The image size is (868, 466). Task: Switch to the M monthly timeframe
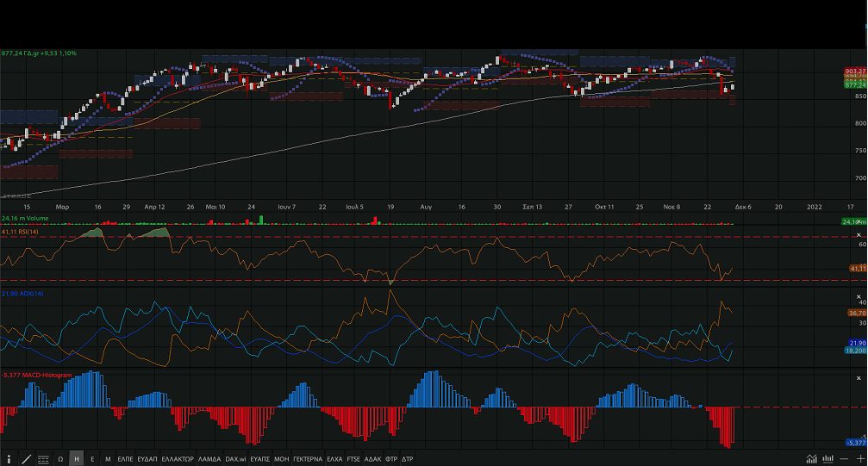point(108,459)
